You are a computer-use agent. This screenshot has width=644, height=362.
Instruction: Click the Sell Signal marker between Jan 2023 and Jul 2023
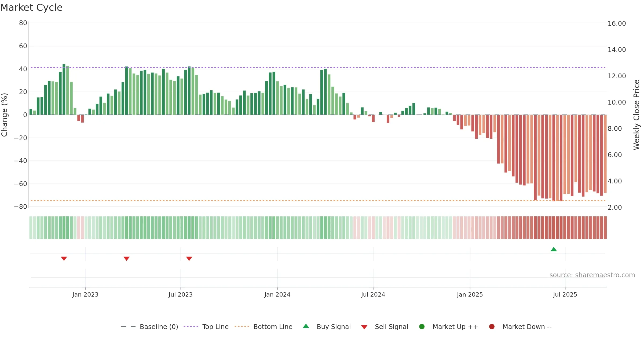pyautogui.click(x=127, y=258)
